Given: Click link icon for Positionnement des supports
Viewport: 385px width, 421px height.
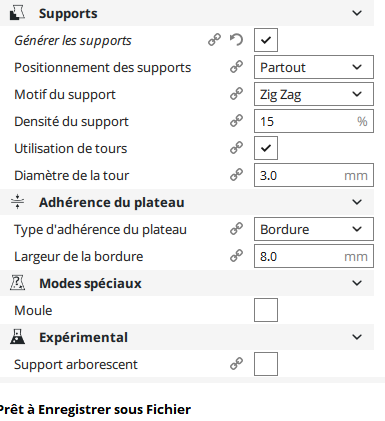Looking at the screenshot, I should tap(236, 67).
